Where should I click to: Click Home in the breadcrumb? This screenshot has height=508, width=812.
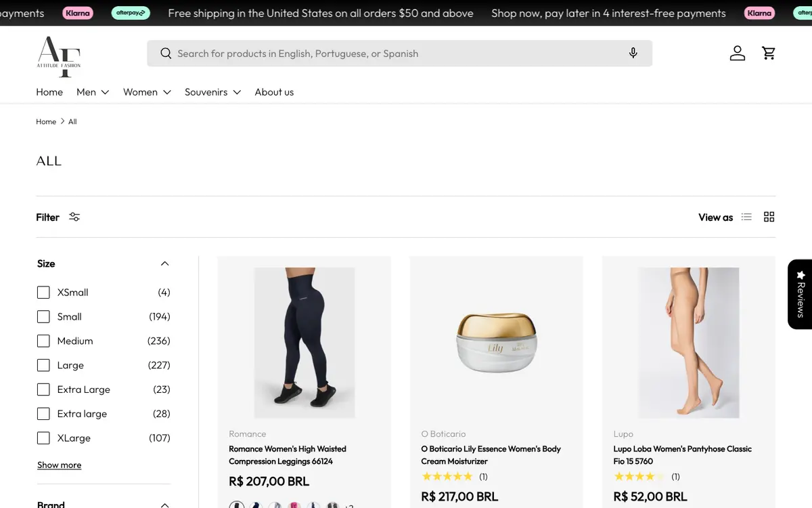46,122
